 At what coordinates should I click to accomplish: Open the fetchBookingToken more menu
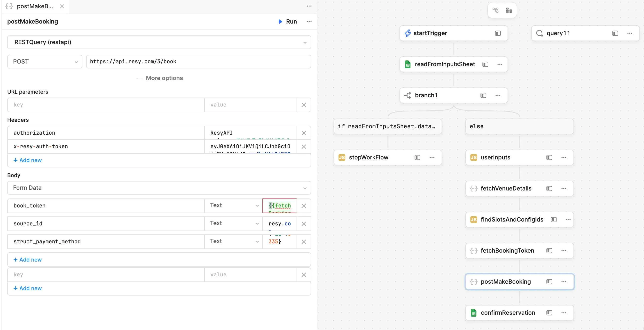tap(564, 251)
